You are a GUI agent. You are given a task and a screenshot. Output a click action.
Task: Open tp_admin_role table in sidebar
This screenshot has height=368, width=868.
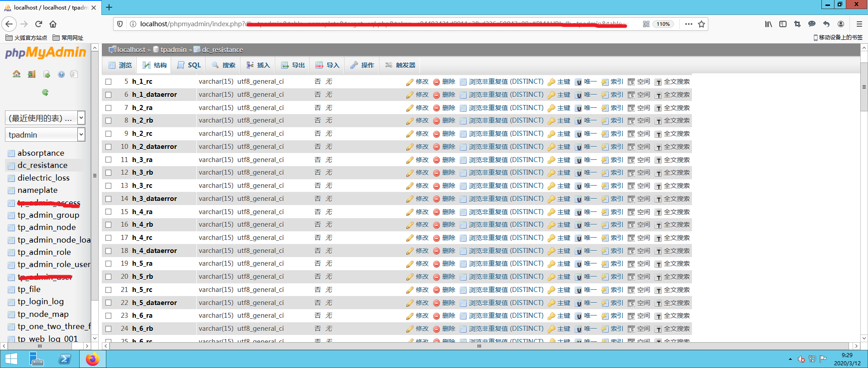click(44, 252)
